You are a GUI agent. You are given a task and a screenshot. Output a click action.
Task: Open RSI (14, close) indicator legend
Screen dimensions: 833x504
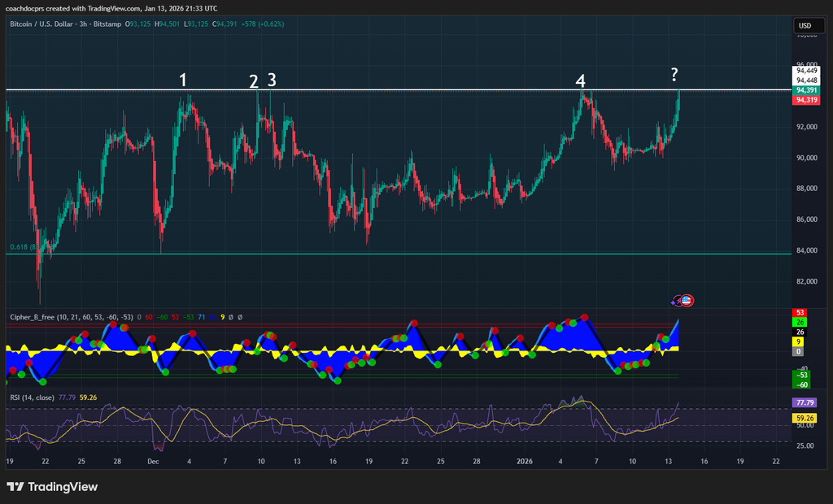coord(32,398)
